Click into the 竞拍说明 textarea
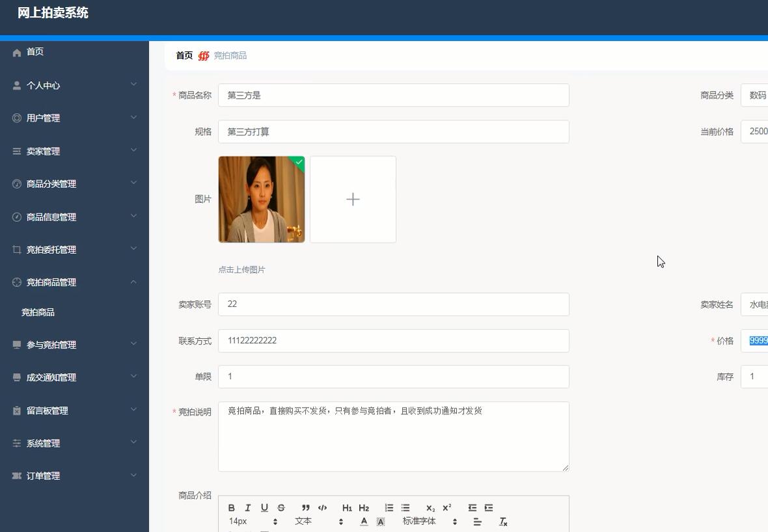The width and height of the screenshot is (768, 532). tap(393, 436)
